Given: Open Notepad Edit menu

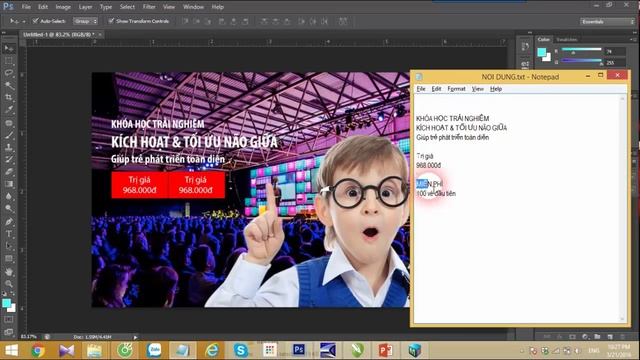Looking at the screenshot, I should tap(436, 89).
